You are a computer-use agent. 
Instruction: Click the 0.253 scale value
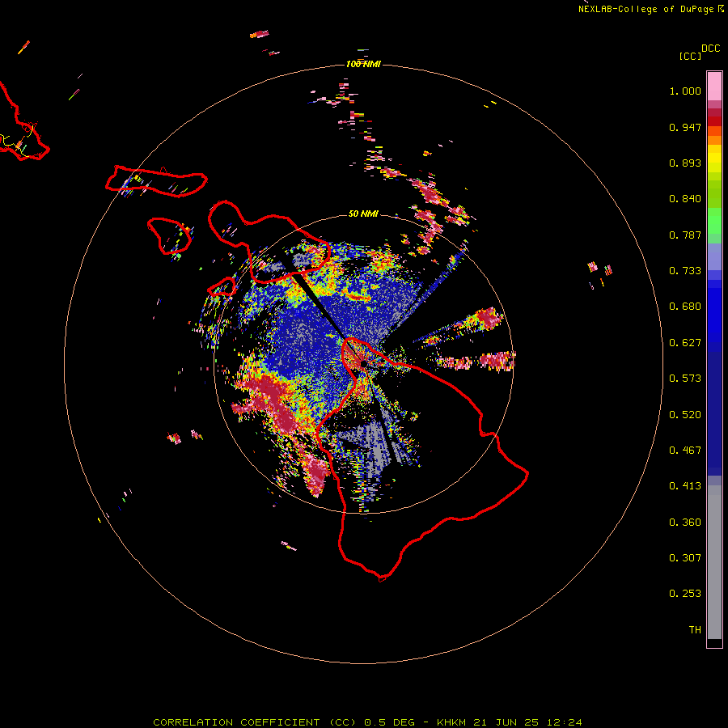(685, 594)
